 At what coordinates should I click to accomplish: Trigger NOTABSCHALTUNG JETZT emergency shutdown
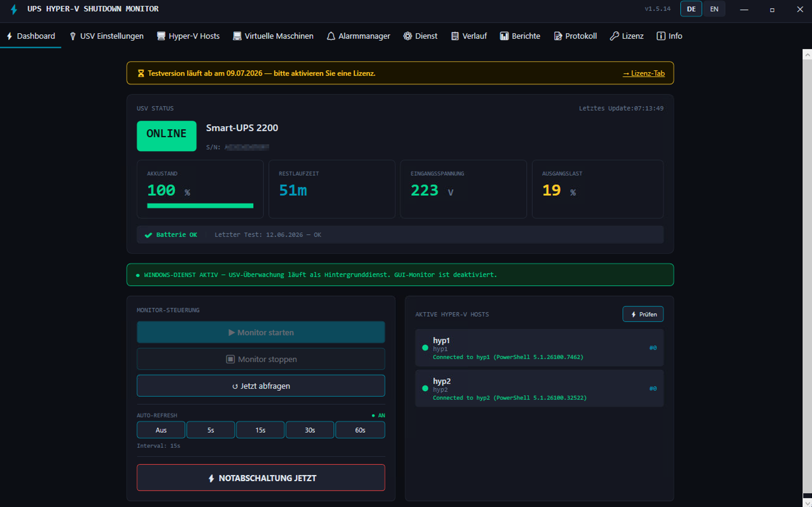(x=261, y=478)
